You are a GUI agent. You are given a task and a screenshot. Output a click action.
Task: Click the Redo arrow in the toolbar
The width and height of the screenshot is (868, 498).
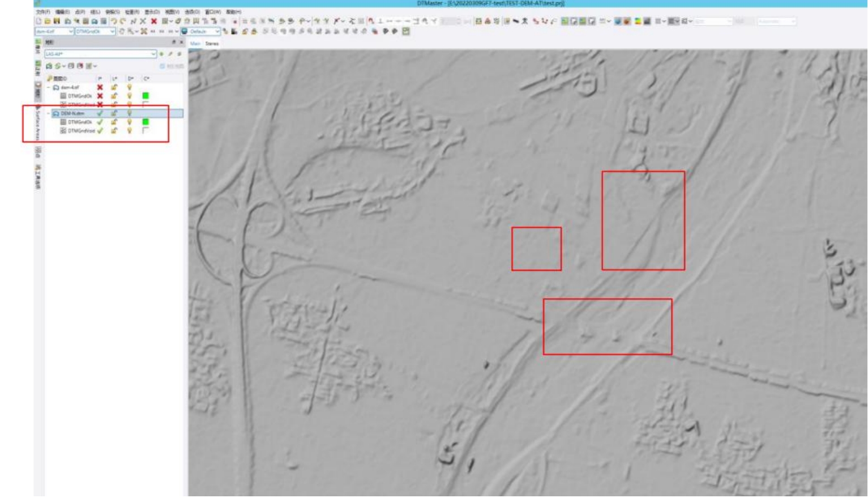122,22
